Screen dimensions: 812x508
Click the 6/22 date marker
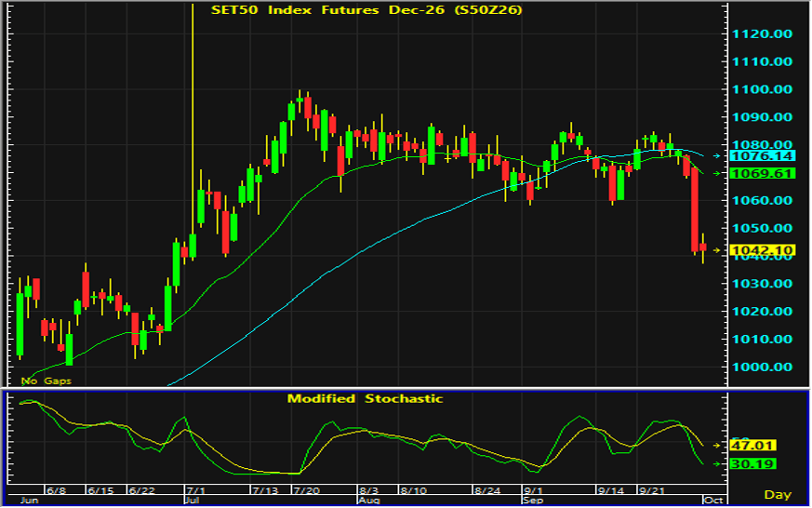[141, 490]
